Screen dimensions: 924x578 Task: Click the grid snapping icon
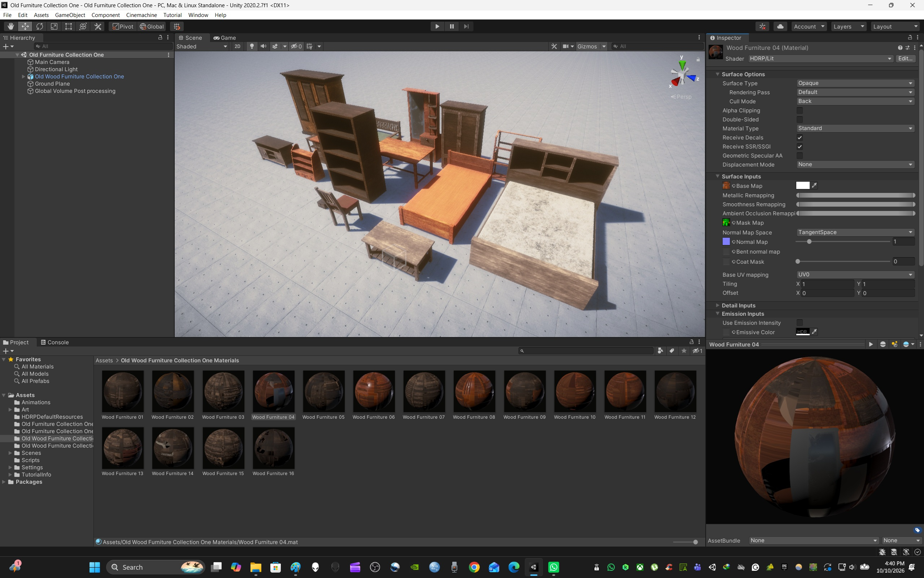click(x=177, y=26)
